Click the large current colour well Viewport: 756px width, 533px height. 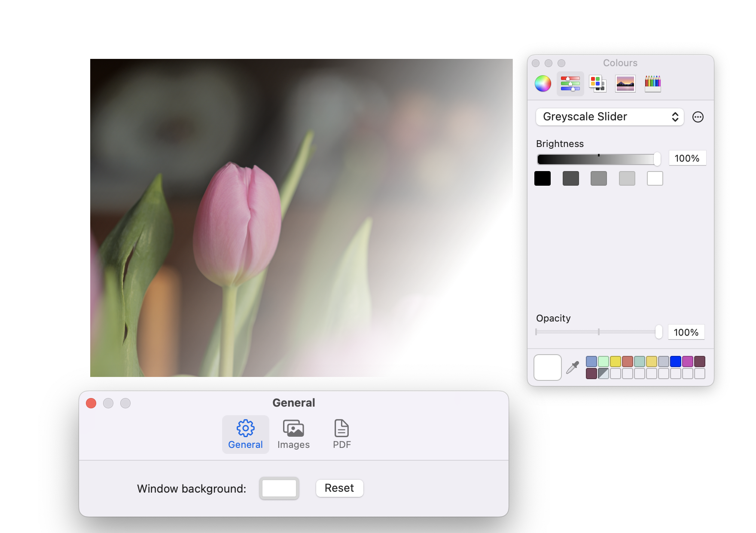(548, 368)
